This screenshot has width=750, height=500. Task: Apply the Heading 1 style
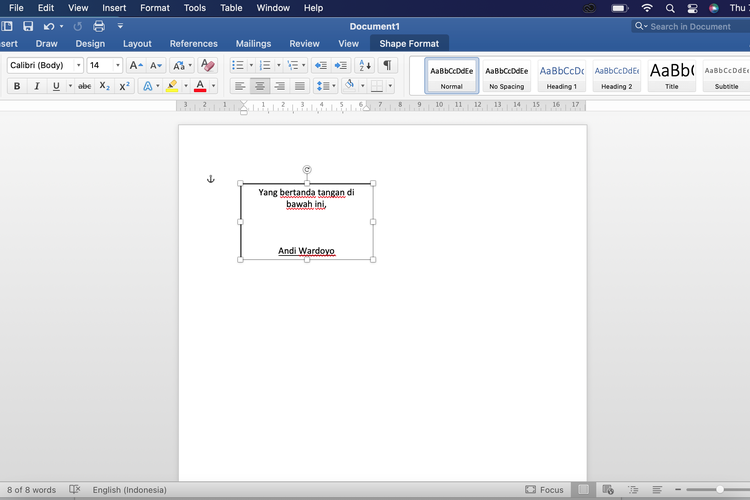click(x=561, y=76)
